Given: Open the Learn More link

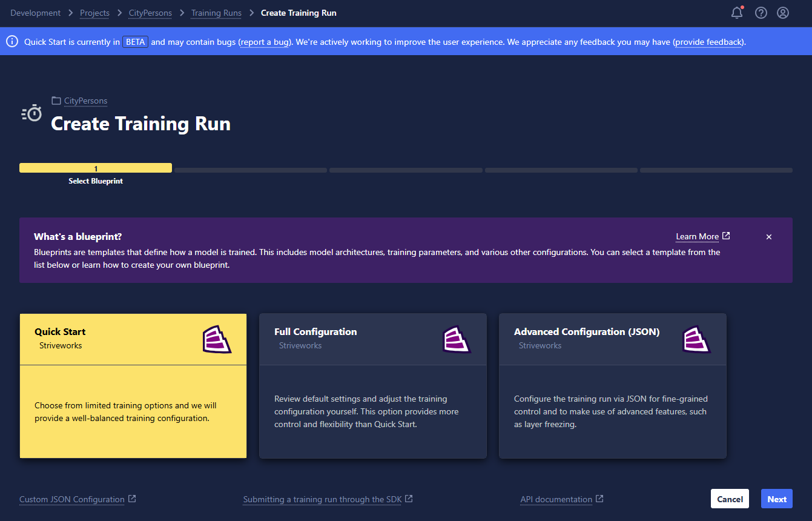Looking at the screenshot, I should 698,236.
